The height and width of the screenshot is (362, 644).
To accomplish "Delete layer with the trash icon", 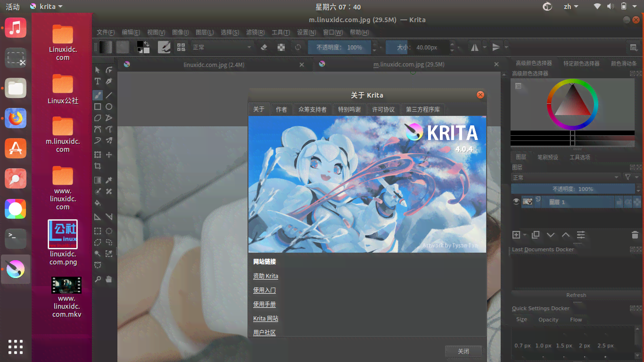I will tap(635, 235).
